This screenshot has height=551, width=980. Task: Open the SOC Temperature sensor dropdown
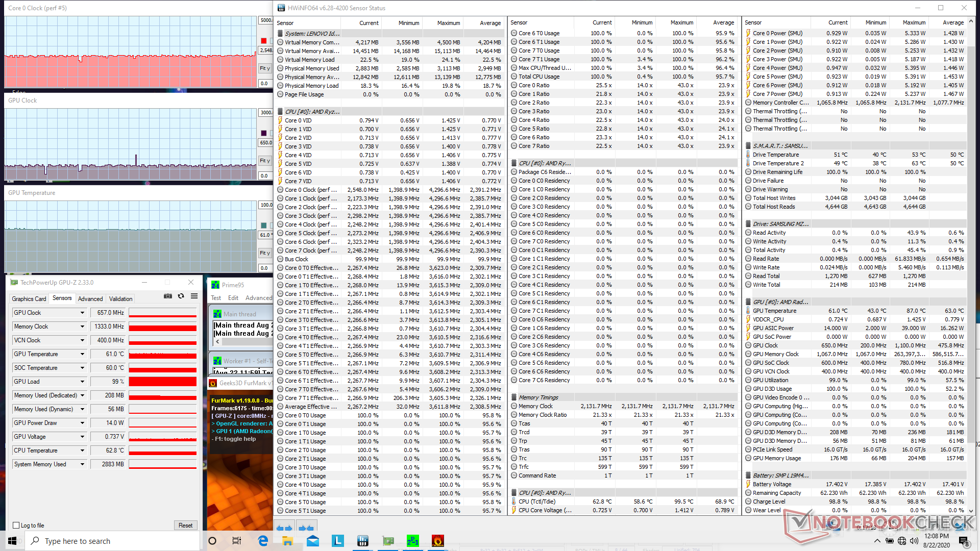[x=82, y=368]
